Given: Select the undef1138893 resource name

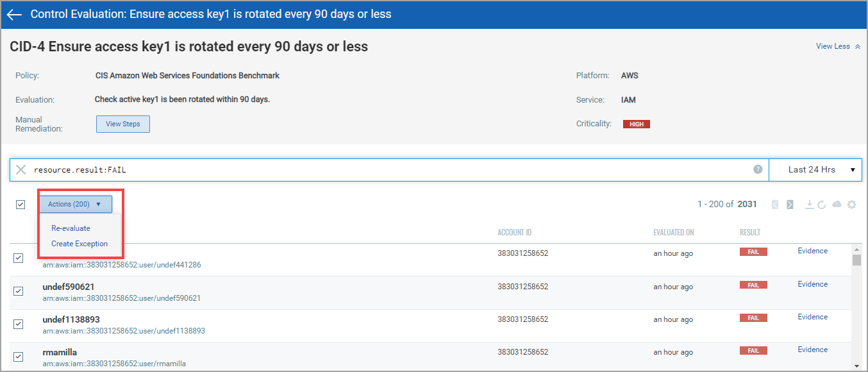Looking at the screenshot, I should click(x=71, y=319).
